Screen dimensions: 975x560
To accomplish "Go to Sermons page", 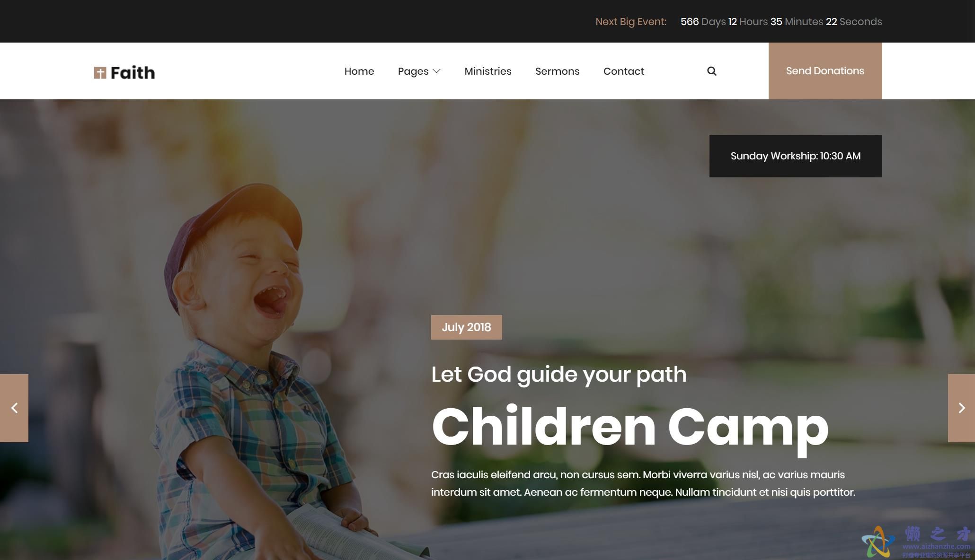I will point(557,71).
